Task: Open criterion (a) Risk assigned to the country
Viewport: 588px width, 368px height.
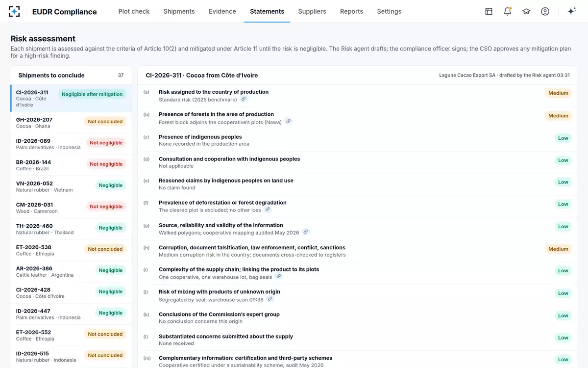Action: pyautogui.click(x=358, y=96)
